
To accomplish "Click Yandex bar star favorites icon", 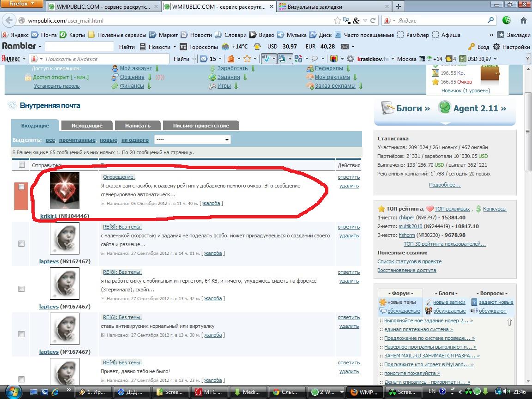I will click(247, 59).
